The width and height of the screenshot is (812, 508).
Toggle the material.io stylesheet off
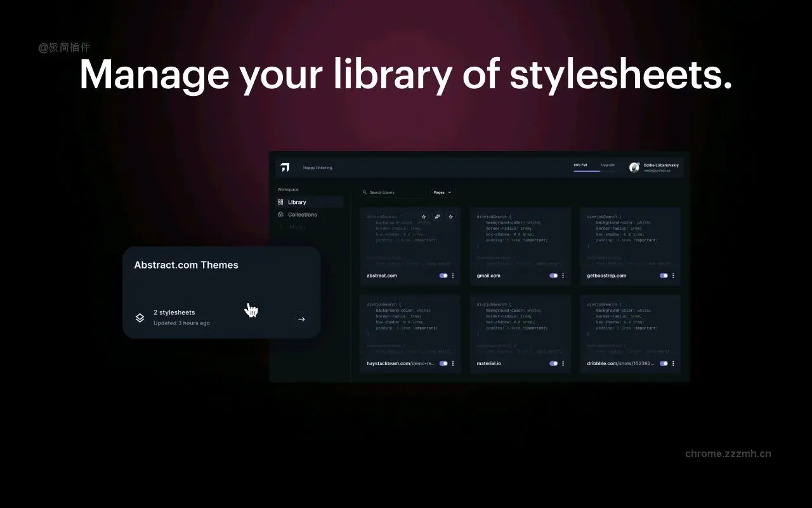pos(553,363)
